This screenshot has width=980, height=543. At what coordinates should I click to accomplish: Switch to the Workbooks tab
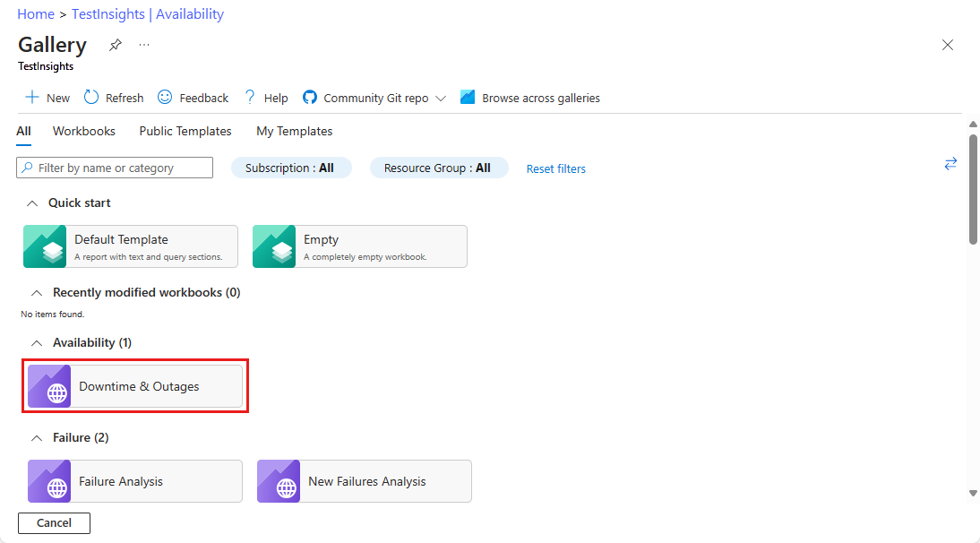click(84, 131)
